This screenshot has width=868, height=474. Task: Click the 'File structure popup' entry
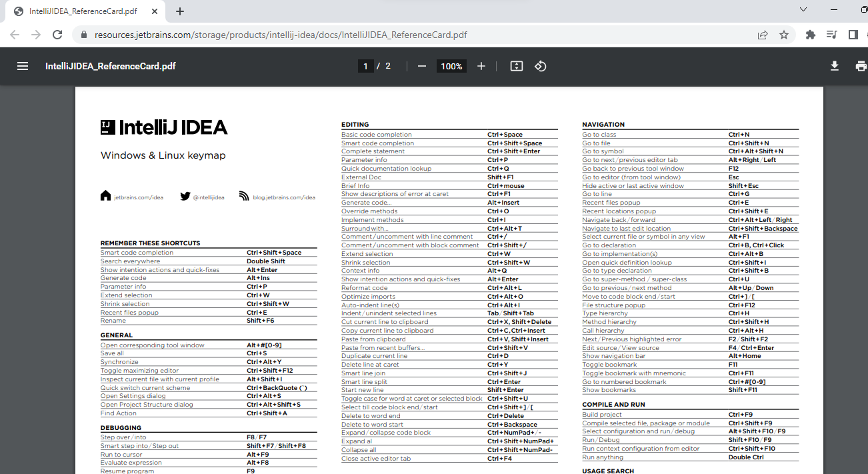[614, 305]
